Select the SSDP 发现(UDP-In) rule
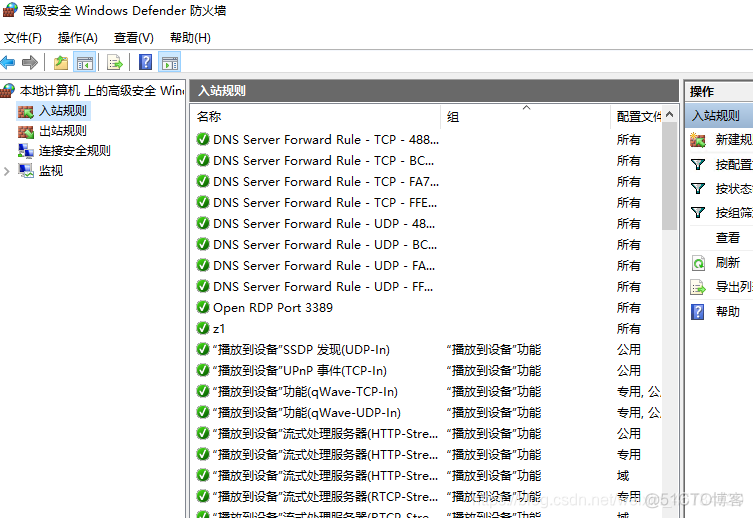Screen dimensions: 753x518 301,349
